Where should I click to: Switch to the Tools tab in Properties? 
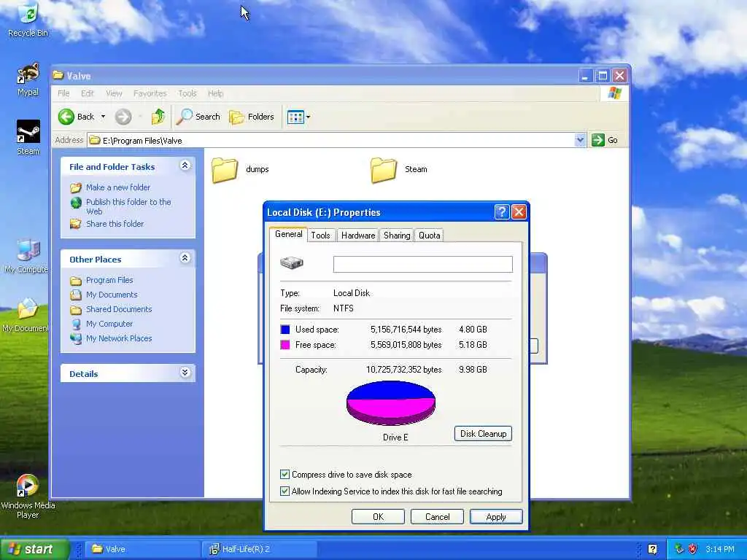click(x=321, y=236)
